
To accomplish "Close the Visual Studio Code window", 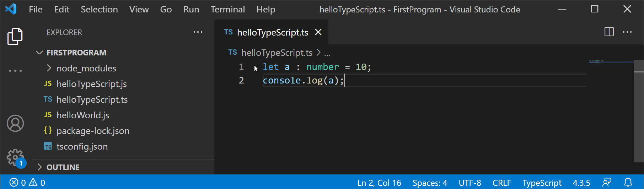I will pos(627,9).
